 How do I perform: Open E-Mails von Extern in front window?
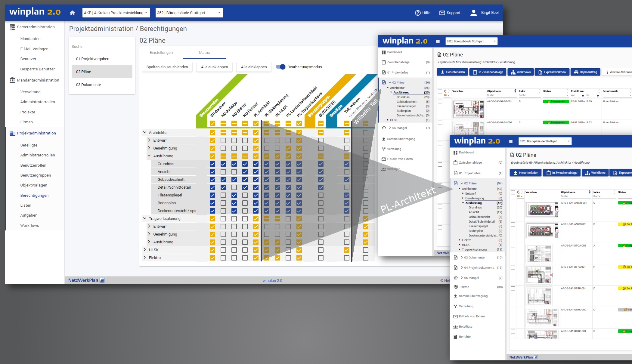[469, 316]
